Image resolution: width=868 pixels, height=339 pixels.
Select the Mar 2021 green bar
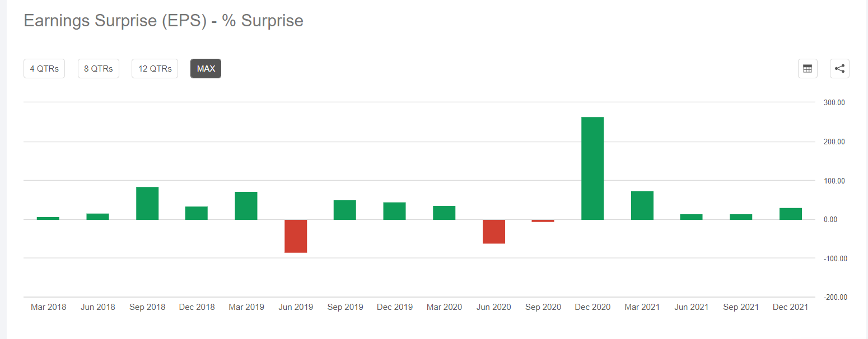(x=642, y=205)
